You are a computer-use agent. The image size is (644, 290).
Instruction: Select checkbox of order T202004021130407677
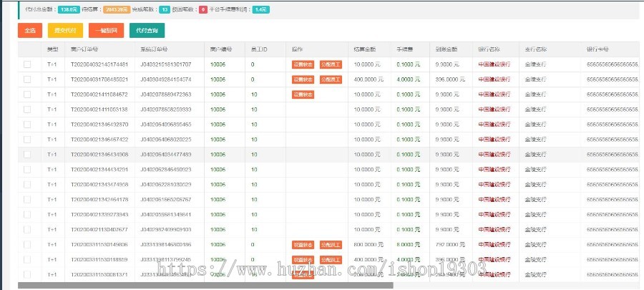(x=27, y=230)
